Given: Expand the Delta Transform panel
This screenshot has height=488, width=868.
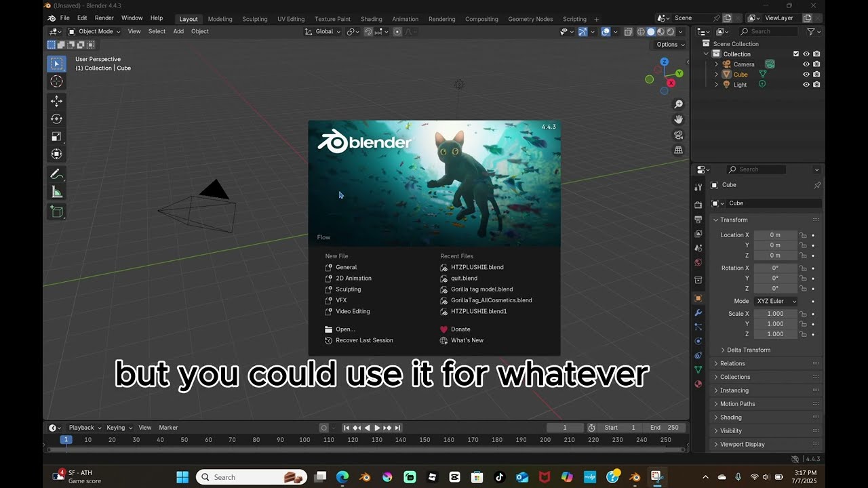Looking at the screenshot, I should [748, 350].
